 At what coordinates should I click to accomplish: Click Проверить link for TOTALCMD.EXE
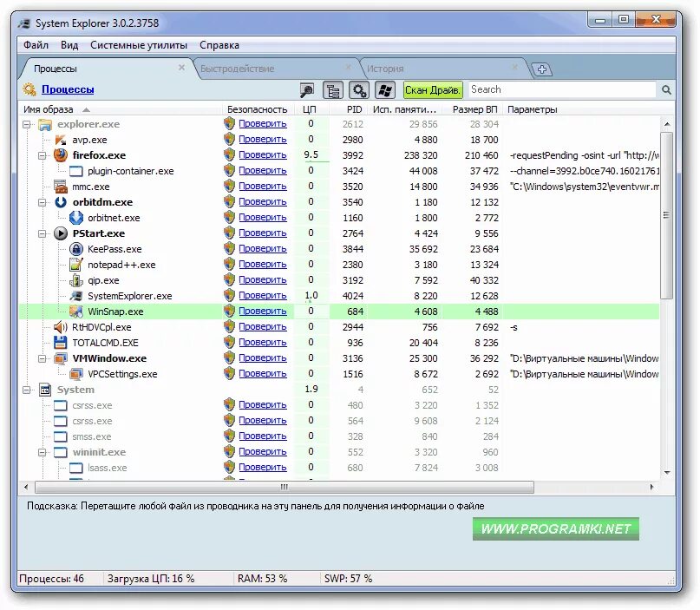coord(263,343)
